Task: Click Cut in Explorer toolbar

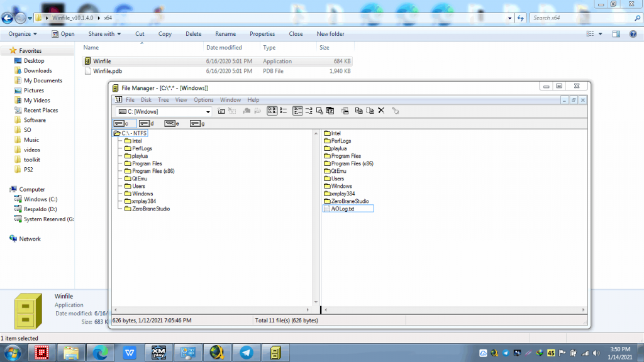Action: point(140,34)
